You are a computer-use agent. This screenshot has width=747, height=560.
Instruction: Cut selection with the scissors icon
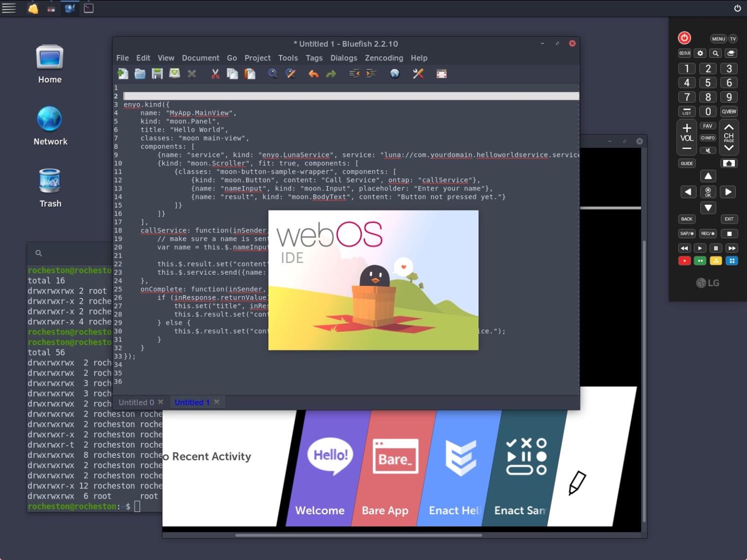(215, 73)
